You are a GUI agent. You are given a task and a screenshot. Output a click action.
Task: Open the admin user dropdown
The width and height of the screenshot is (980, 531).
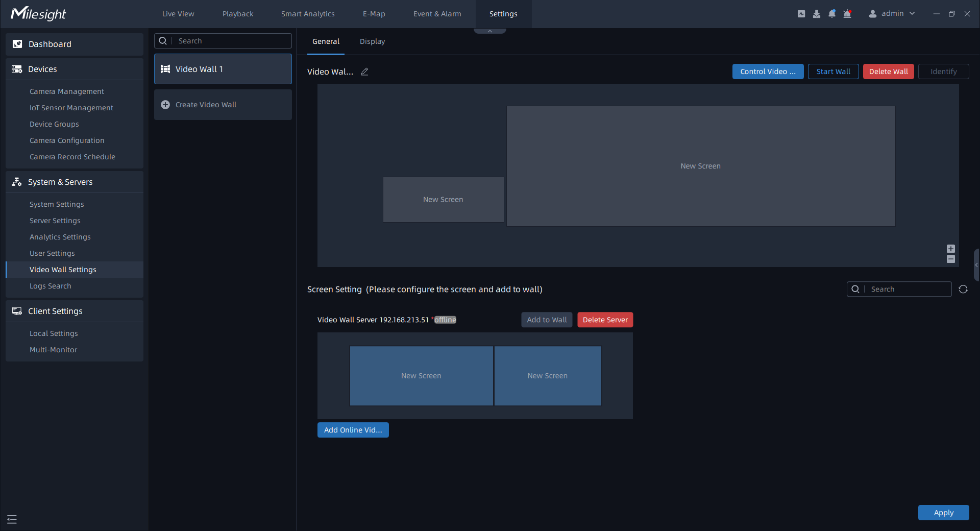tap(892, 14)
